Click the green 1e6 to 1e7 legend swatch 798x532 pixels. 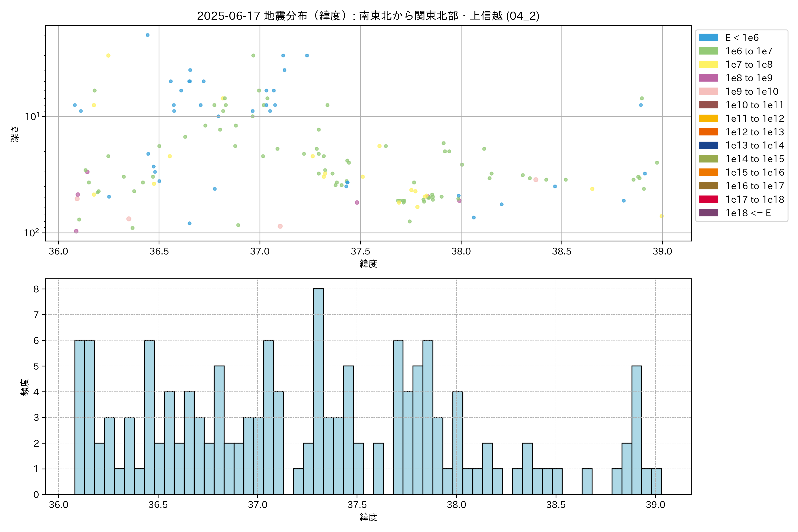pyautogui.click(x=708, y=51)
